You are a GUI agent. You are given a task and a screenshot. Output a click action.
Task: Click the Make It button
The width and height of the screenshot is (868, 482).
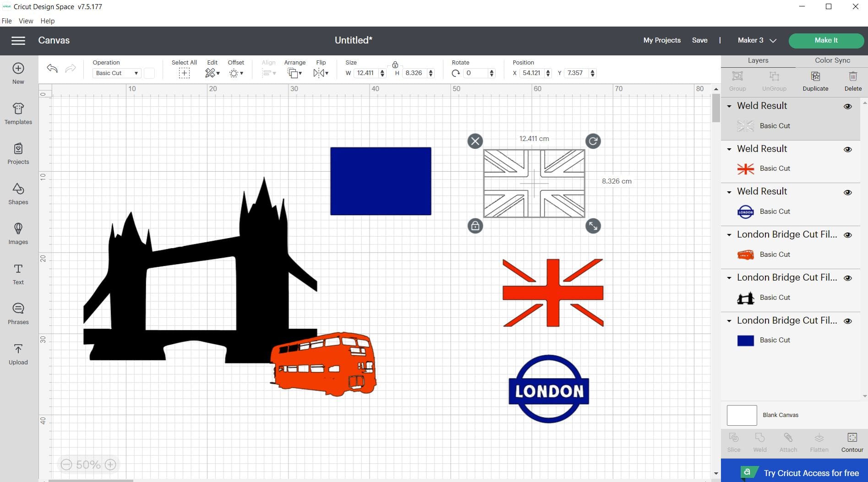pyautogui.click(x=826, y=40)
